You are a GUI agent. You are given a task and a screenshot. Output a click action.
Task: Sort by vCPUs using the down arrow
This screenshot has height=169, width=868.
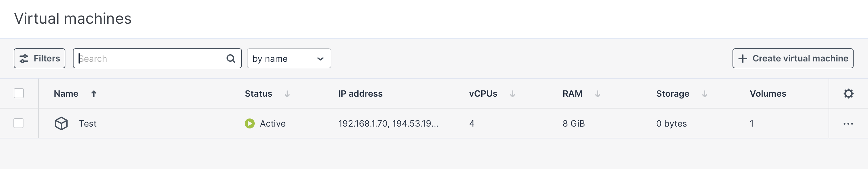pos(512,94)
